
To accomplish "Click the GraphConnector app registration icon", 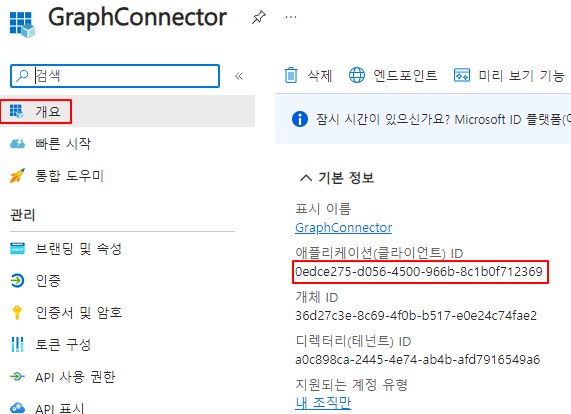I will tap(22, 25).
